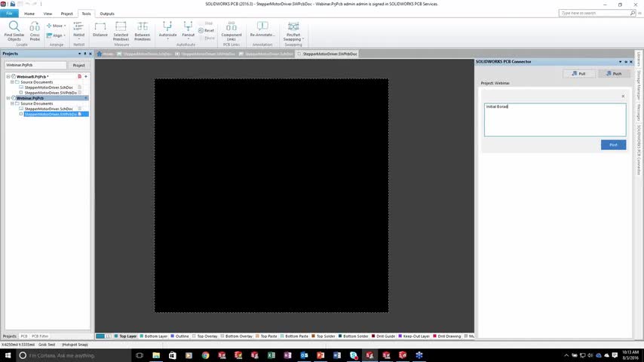
Task: Open the Netlist tool menu
Action: pos(79,29)
